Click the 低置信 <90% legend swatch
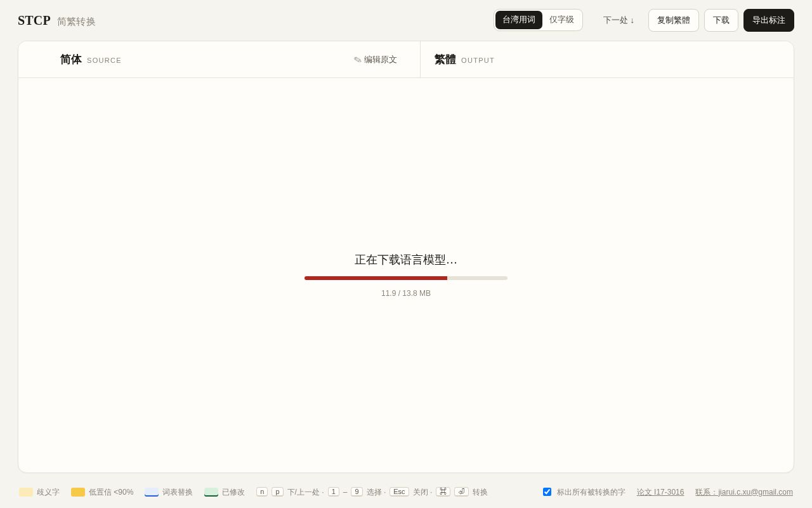This screenshot has height=508, width=812. [x=78, y=492]
